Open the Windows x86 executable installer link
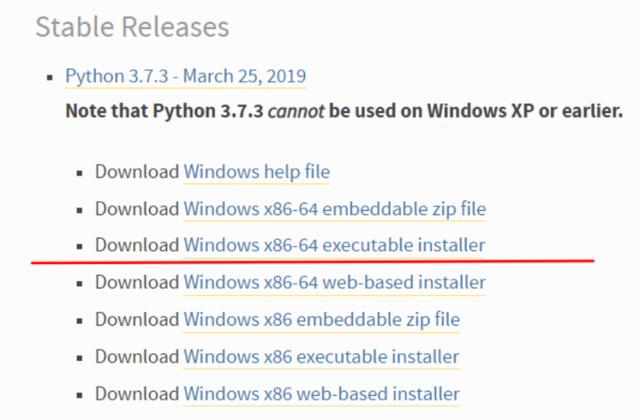 [x=321, y=357]
